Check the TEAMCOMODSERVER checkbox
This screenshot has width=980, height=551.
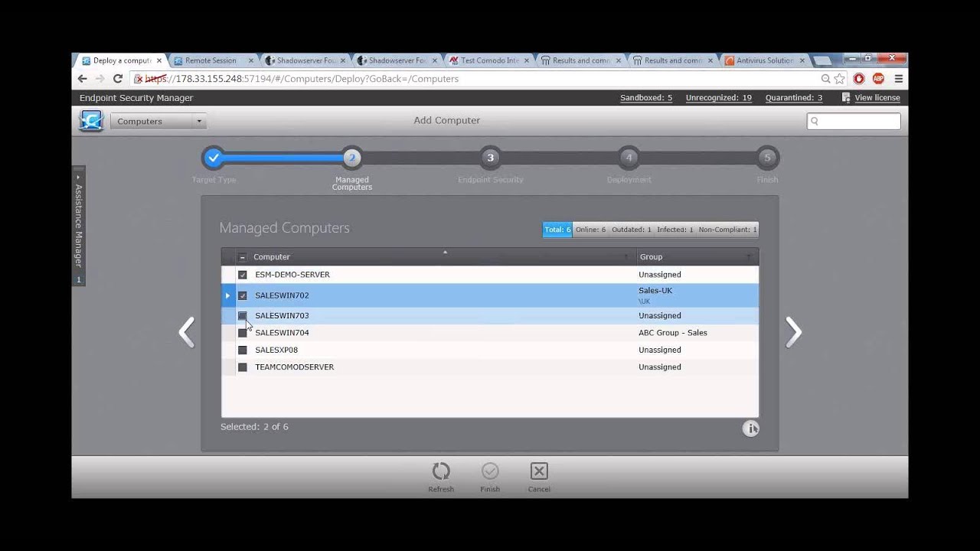coord(243,367)
